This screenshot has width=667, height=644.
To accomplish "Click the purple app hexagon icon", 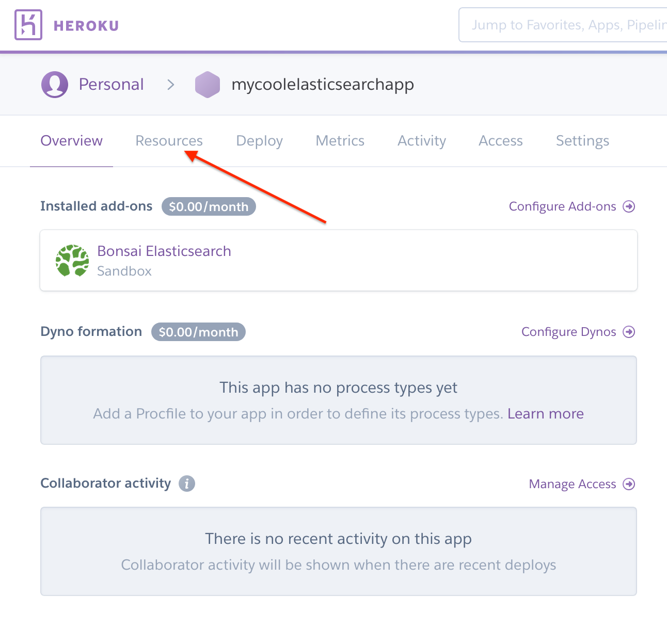I will 208,84.
